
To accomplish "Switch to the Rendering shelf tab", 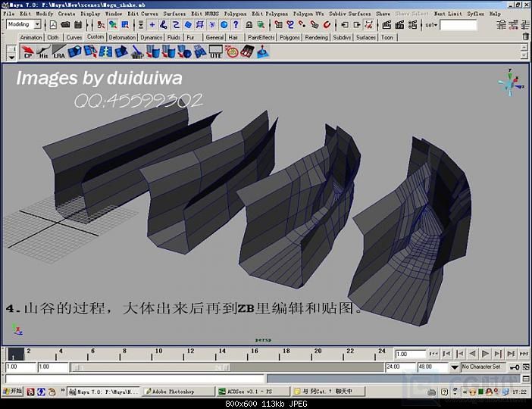I will (x=317, y=37).
